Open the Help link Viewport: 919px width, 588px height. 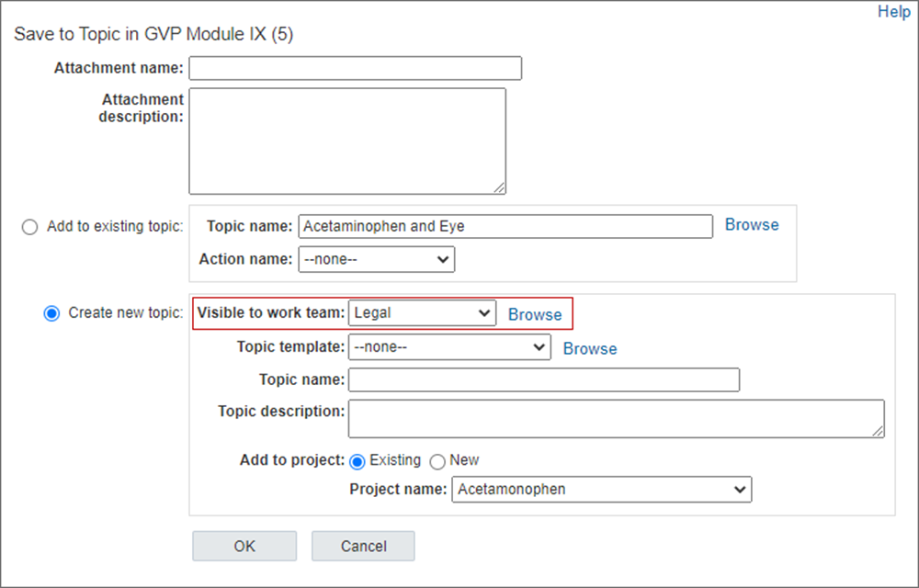(x=894, y=12)
